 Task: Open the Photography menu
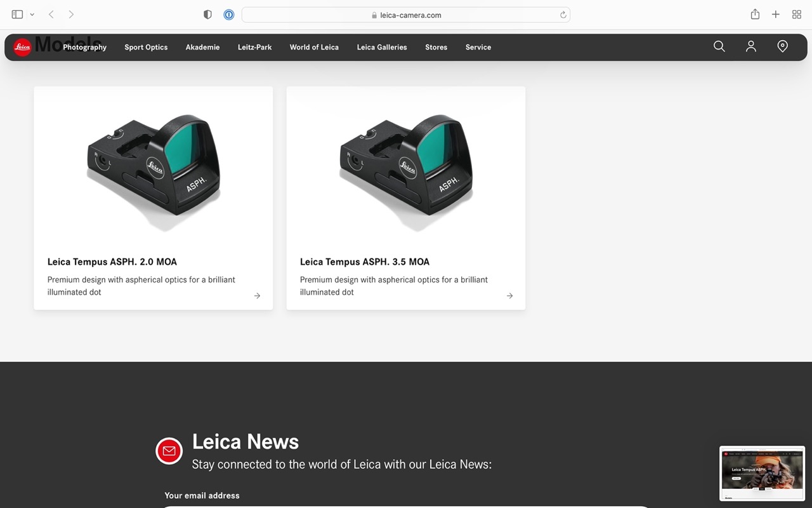coord(85,47)
